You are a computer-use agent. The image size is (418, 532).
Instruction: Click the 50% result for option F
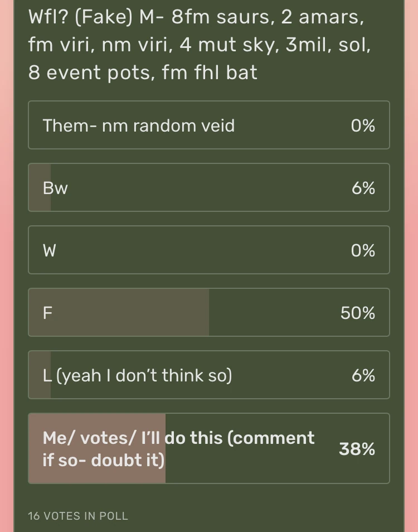pos(358,313)
